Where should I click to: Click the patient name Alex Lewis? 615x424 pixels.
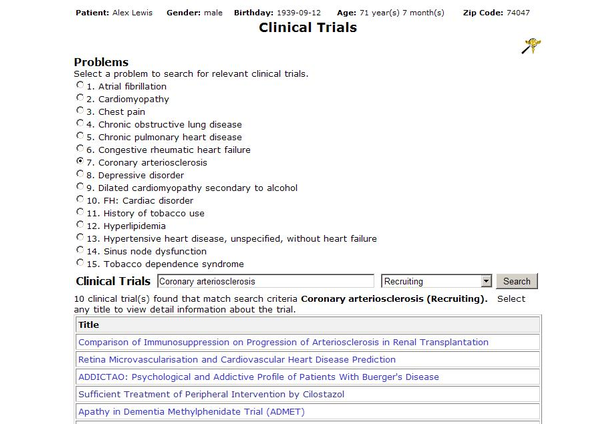pos(132,13)
